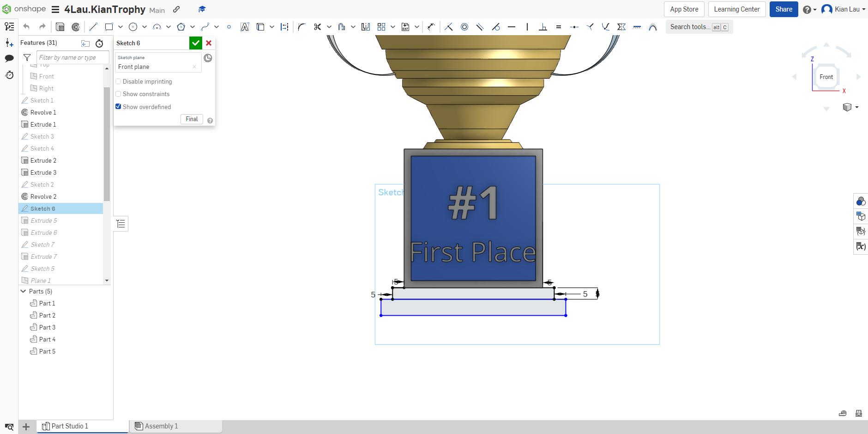Screen dimensions: 868x434
Task: Select the Point sketch tool
Action: coord(229,27)
